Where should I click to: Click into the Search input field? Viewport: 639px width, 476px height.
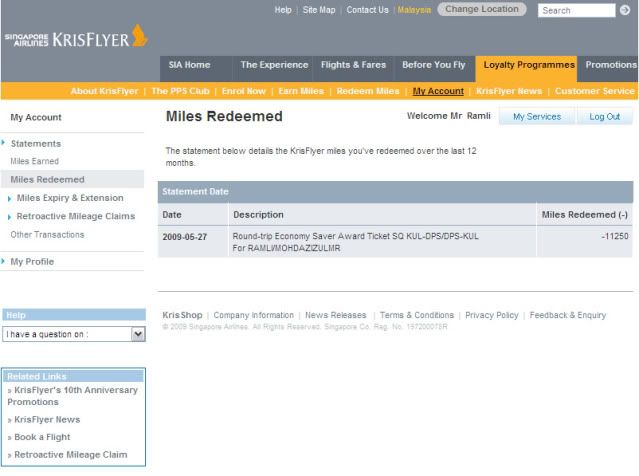click(x=576, y=11)
